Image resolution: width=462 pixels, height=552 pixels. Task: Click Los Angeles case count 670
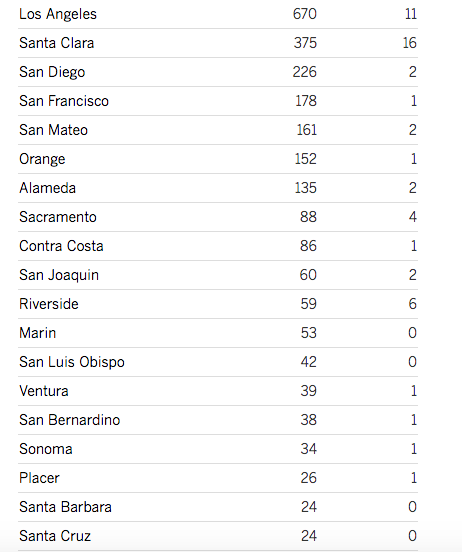(x=305, y=14)
